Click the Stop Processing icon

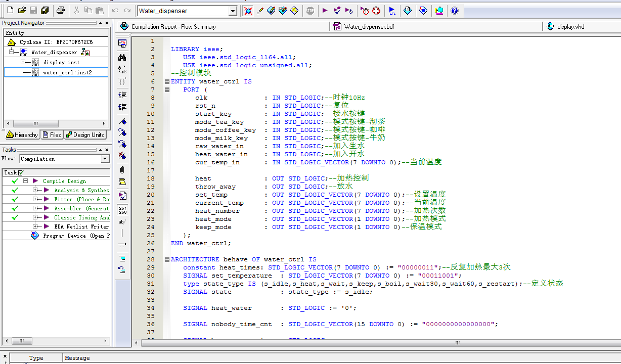coord(310,11)
